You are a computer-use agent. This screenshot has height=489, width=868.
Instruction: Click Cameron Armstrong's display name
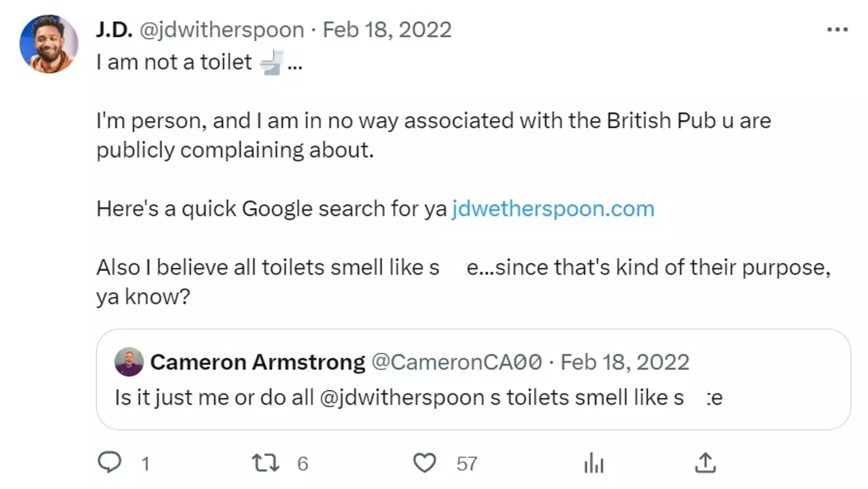click(x=257, y=362)
